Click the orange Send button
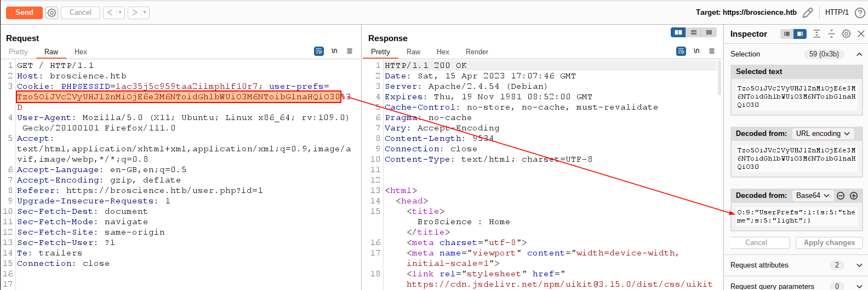868x290 pixels. click(24, 13)
